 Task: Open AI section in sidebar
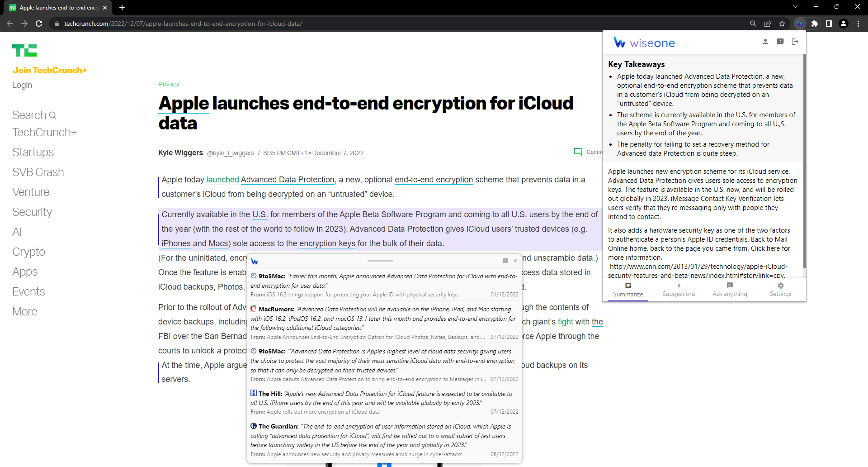(17, 232)
